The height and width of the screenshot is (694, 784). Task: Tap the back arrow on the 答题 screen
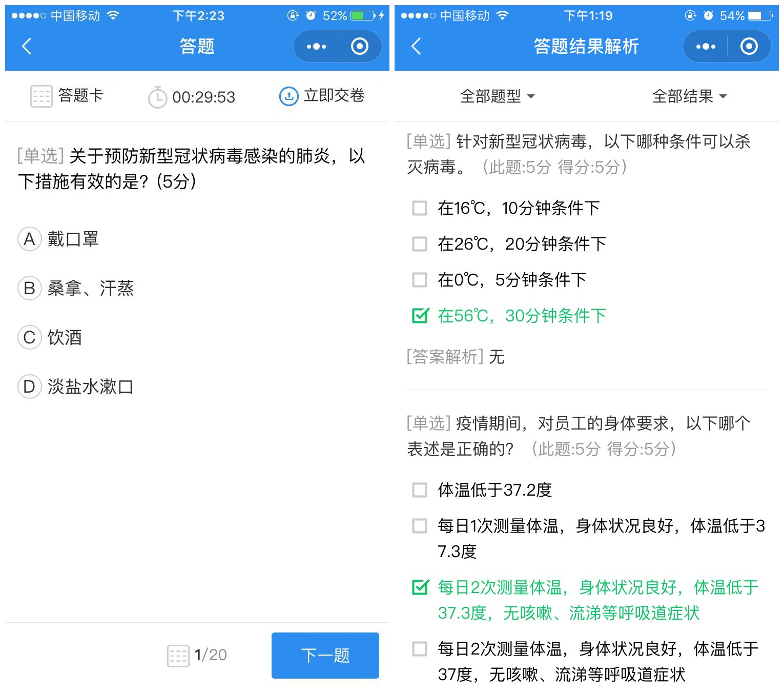tap(27, 46)
